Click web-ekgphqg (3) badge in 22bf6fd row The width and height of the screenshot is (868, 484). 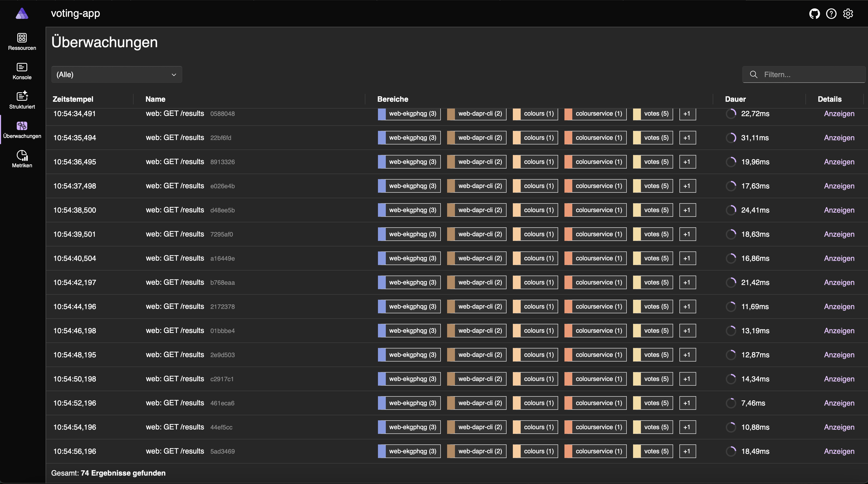pyautogui.click(x=409, y=138)
